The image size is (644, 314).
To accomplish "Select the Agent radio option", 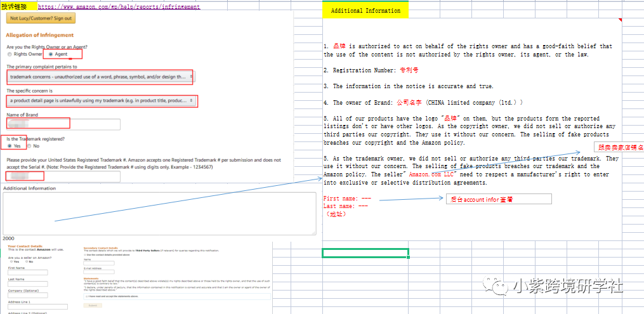I will 51,54.
